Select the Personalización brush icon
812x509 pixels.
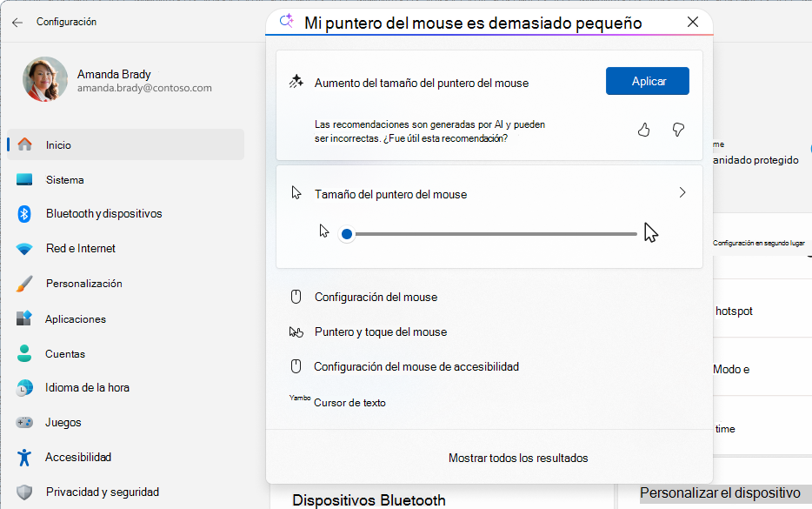(25, 283)
